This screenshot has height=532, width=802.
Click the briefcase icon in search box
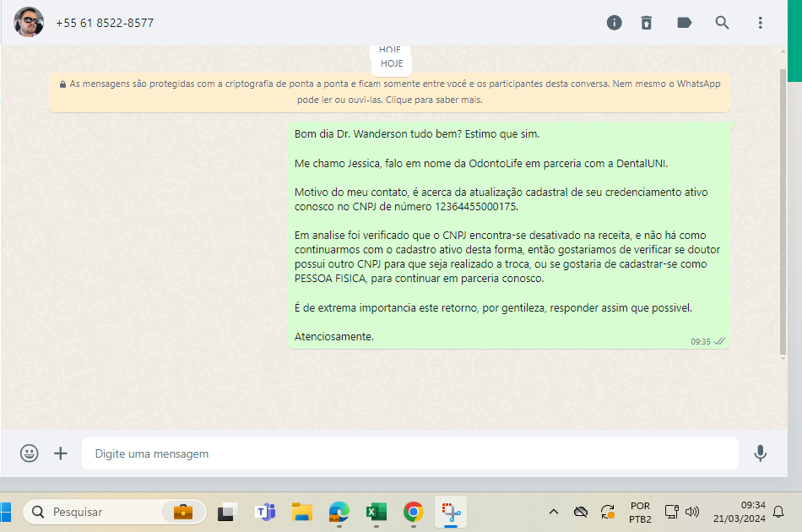tap(182, 512)
